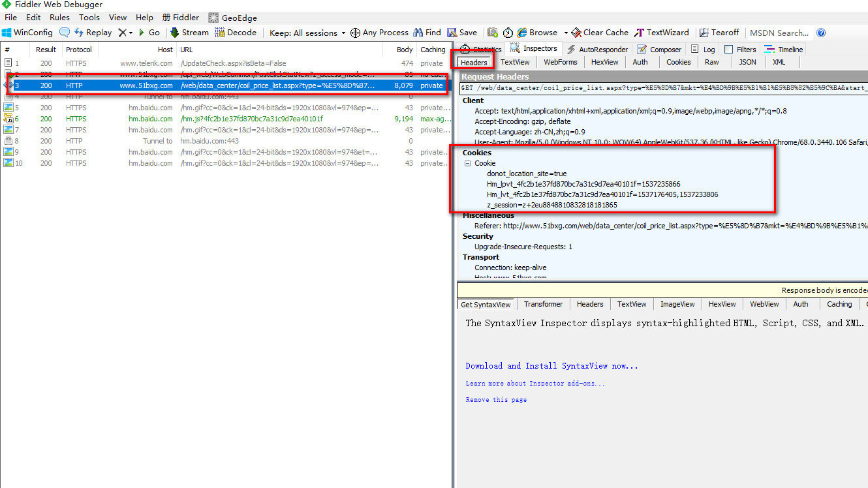
Task: Select session 1 www.telerik.com row
Action: 226,63
